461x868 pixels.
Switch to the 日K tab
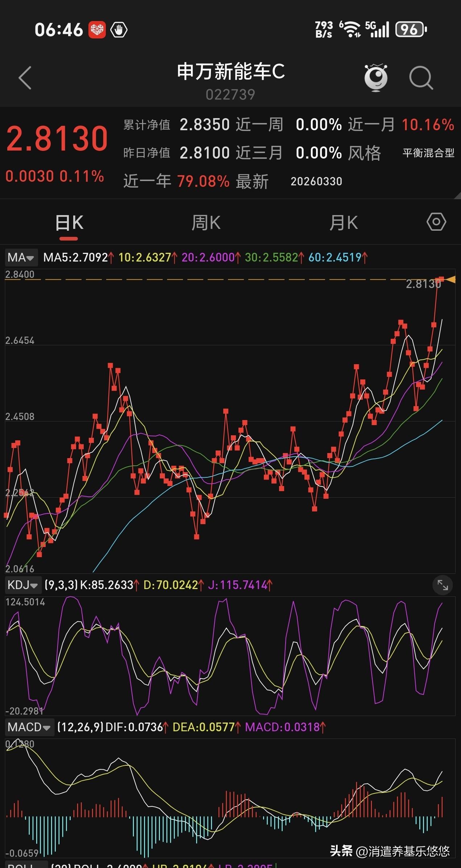(69, 223)
